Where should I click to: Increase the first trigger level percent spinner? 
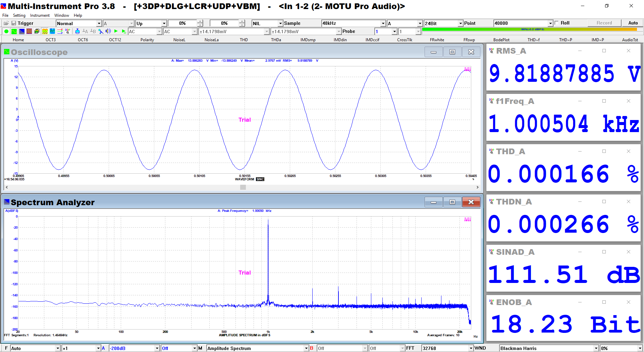coord(200,21)
